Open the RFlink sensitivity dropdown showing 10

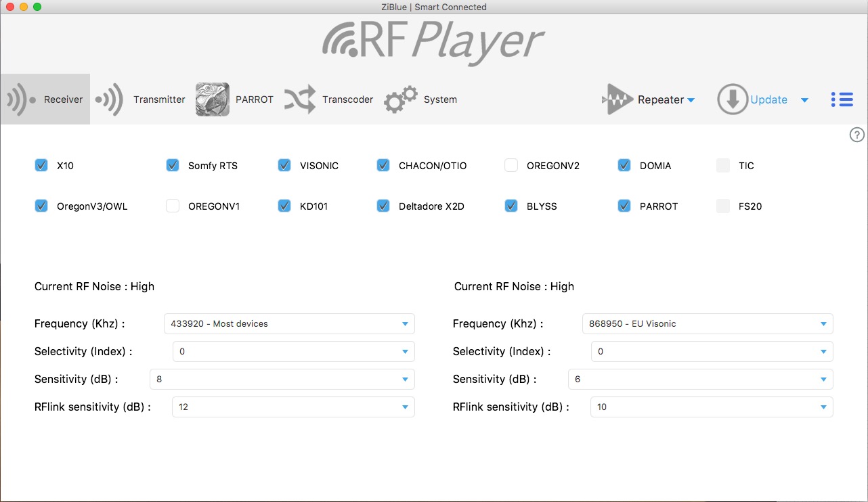click(x=712, y=407)
